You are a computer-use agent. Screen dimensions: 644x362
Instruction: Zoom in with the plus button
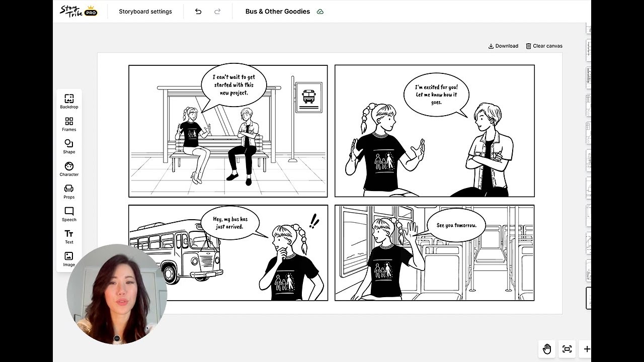pyautogui.click(x=587, y=349)
